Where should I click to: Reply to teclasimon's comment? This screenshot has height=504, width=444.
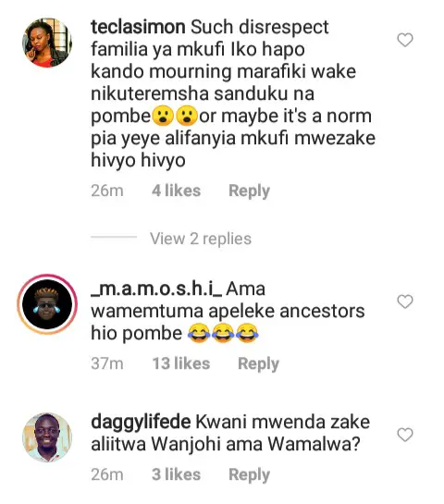point(249,191)
